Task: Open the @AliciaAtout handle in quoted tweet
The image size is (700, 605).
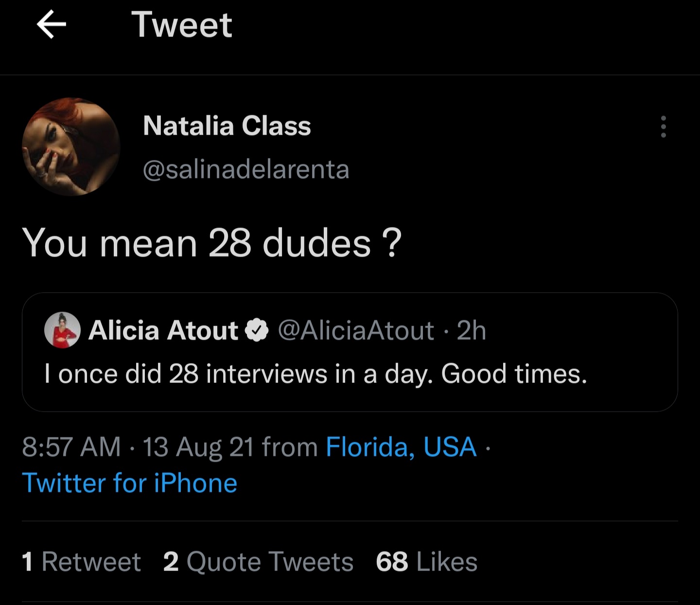Action: (x=356, y=331)
